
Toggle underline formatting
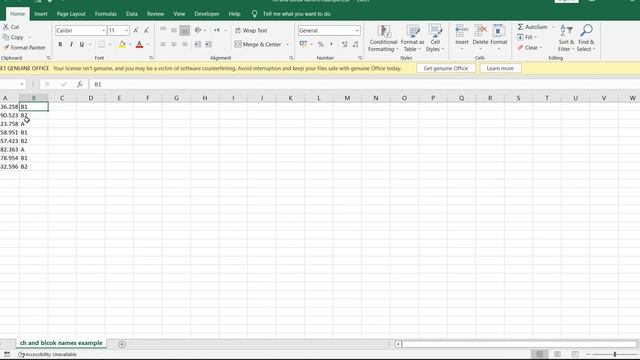[x=82, y=44]
